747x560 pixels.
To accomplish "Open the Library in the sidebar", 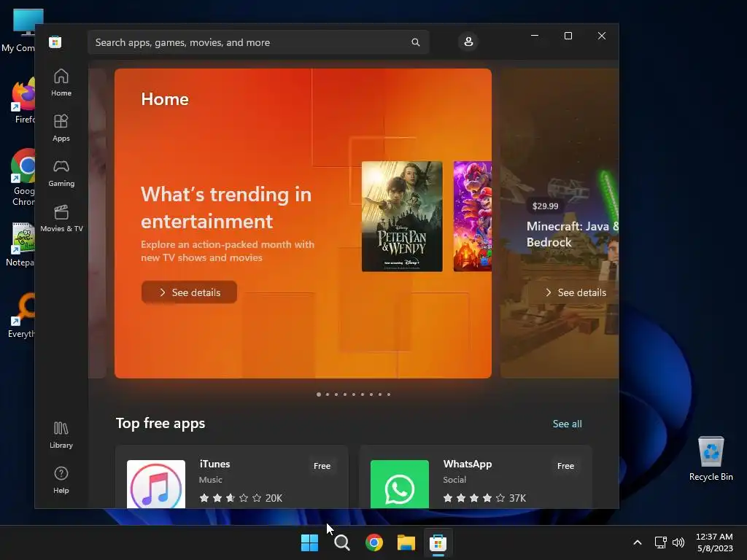I will 61,435.
